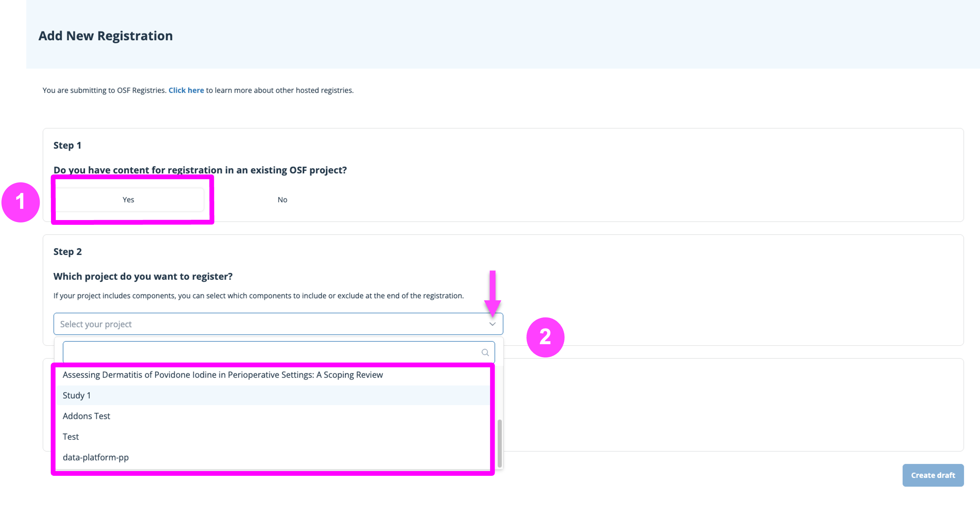Viewport: 980px width, 519px height.
Task: Click the dropdown chevron arrow icon
Action: click(492, 324)
